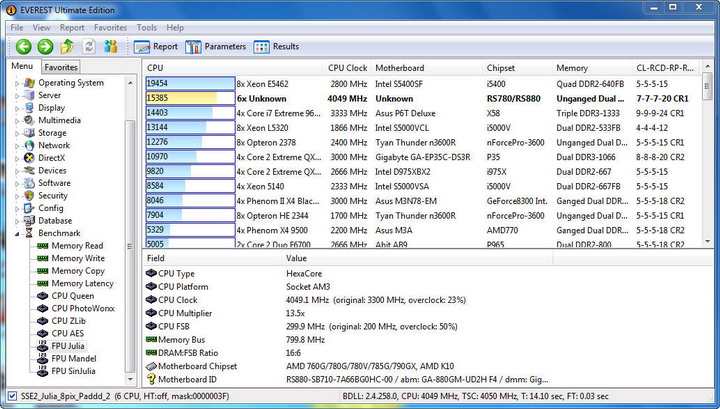
Task: Expand the Operating System tree node
Action: point(17,83)
